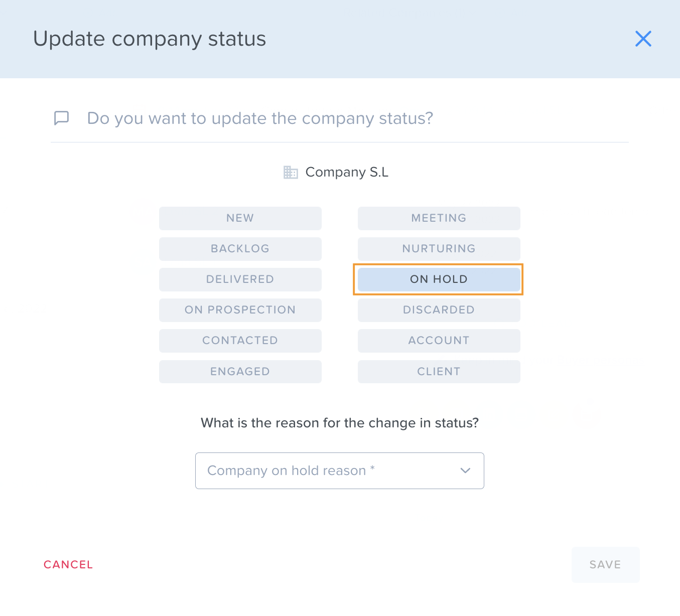Toggle the highlighted ON HOLD status

click(x=439, y=279)
